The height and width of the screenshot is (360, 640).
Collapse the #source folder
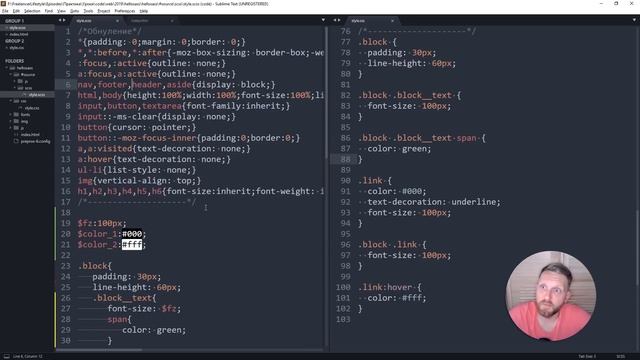coord(11,75)
